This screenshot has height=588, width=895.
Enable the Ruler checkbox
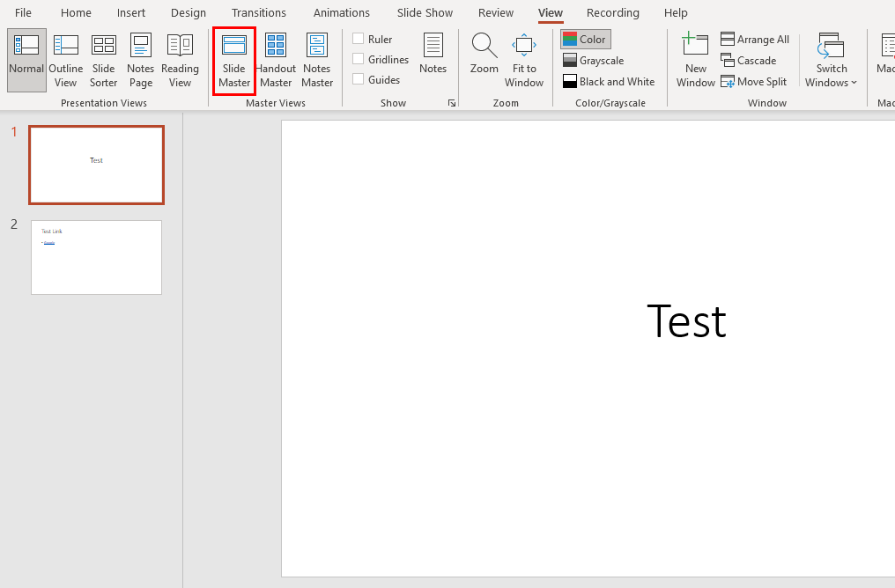pos(359,39)
